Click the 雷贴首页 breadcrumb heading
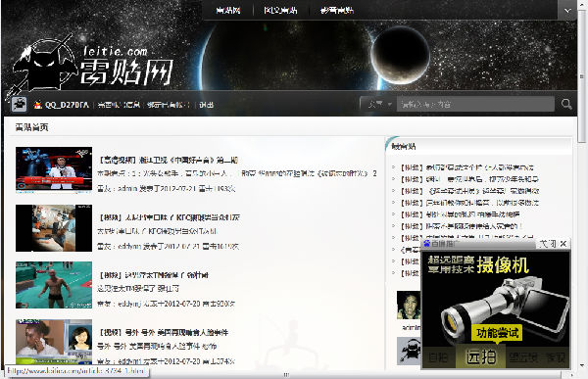 32,127
